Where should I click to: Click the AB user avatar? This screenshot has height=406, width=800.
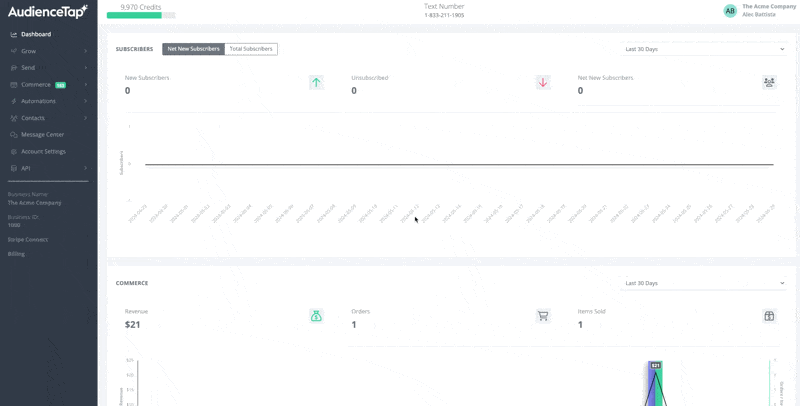click(730, 11)
